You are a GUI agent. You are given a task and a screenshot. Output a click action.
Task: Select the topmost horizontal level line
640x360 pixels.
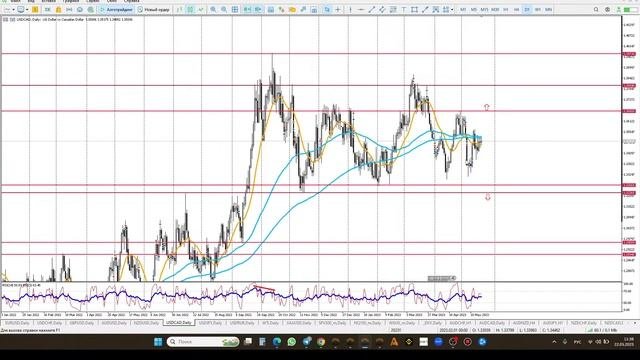pyautogui.click(x=310, y=53)
